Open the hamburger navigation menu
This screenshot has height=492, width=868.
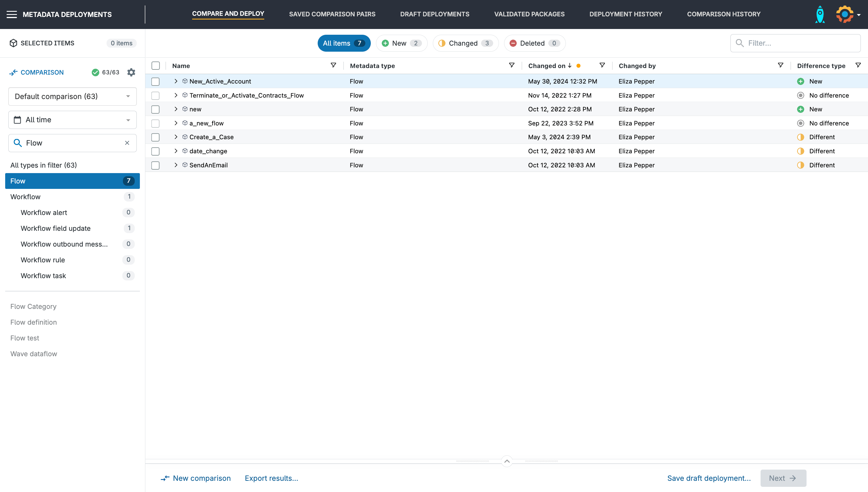coord(11,15)
